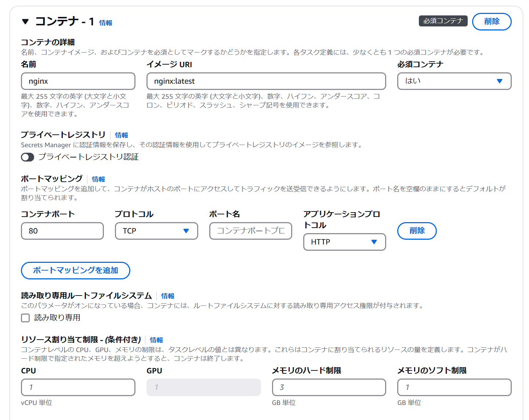Click the disabled GPU input field
The width and height of the screenshot is (529, 420).
point(204,387)
